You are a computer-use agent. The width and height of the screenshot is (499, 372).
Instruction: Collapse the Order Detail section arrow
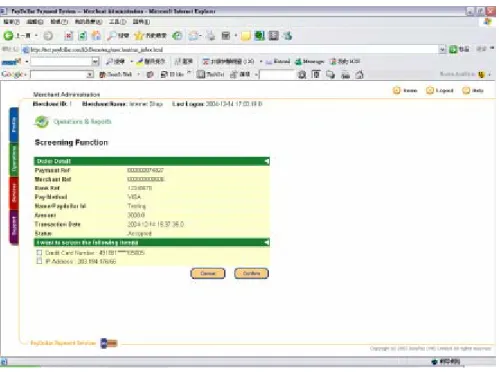click(x=266, y=161)
